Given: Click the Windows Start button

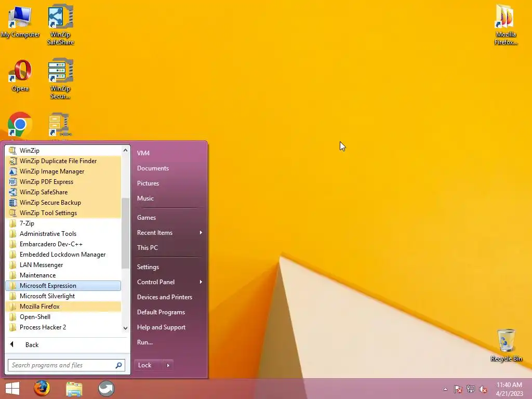Looking at the screenshot, I should [x=12, y=389].
